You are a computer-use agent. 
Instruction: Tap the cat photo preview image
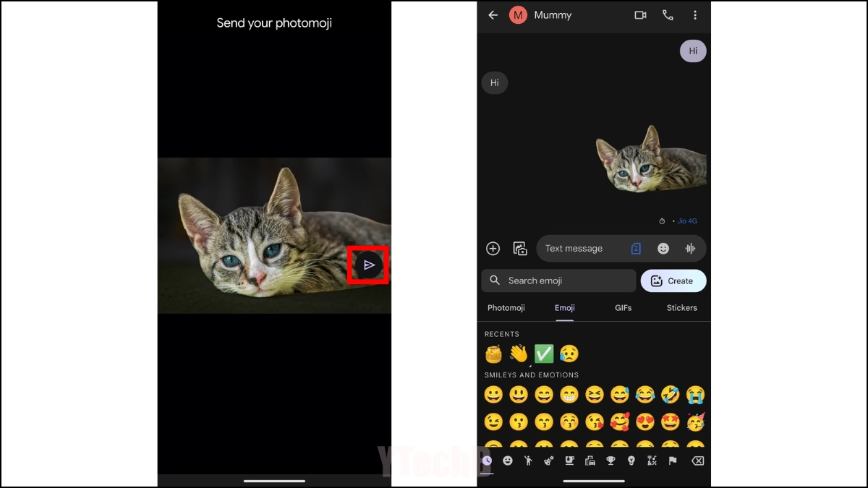coord(274,236)
